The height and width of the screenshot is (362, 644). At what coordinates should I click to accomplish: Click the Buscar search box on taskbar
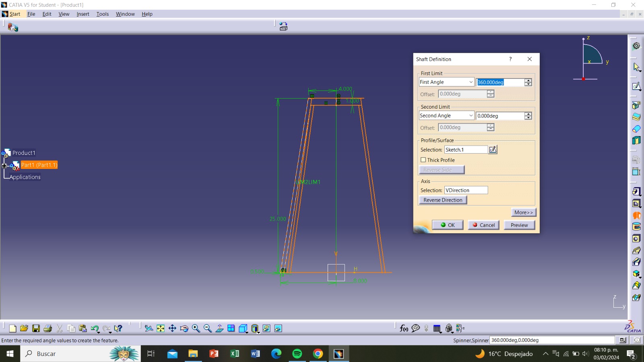[x=80, y=354]
